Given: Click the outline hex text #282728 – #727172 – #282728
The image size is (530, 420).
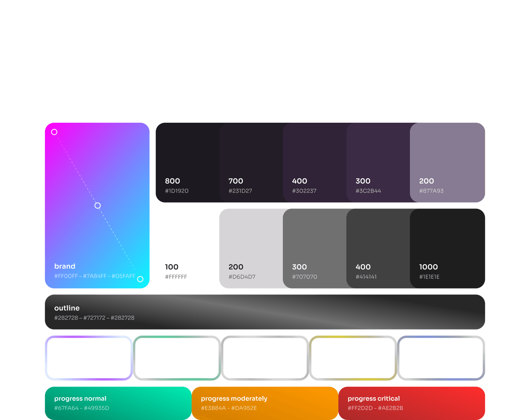Looking at the screenshot, I should (x=94, y=318).
